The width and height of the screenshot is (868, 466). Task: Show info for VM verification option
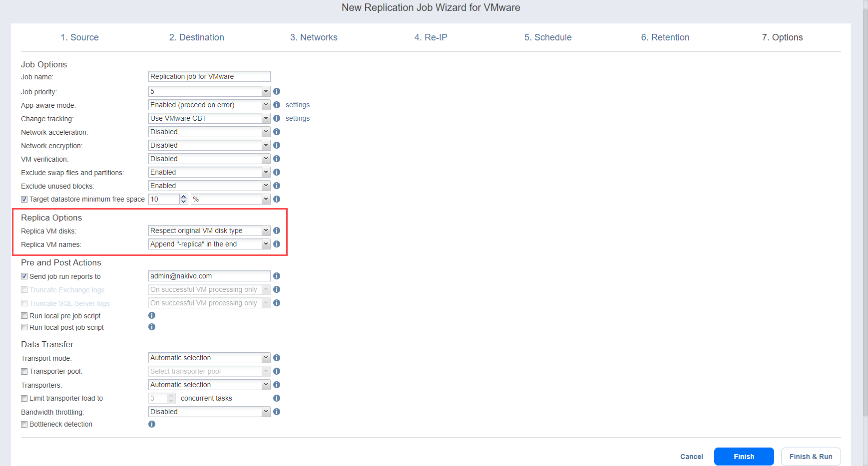click(277, 159)
